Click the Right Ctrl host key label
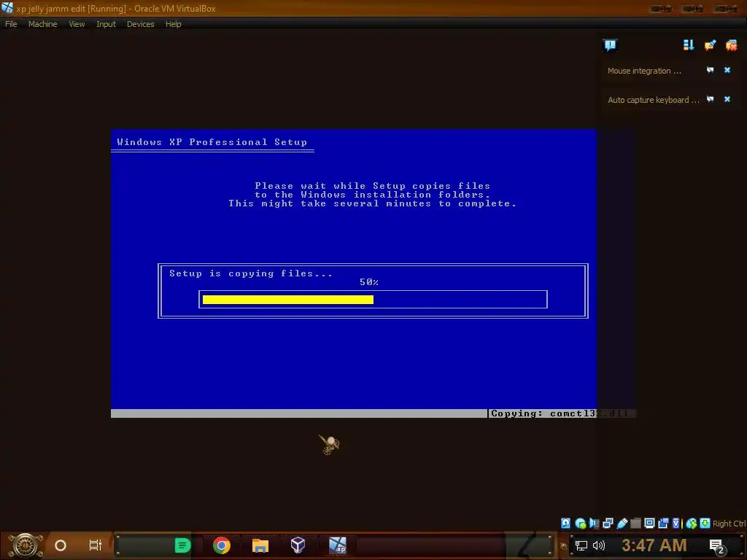The width and height of the screenshot is (747, 560). (x=729, y=524)
